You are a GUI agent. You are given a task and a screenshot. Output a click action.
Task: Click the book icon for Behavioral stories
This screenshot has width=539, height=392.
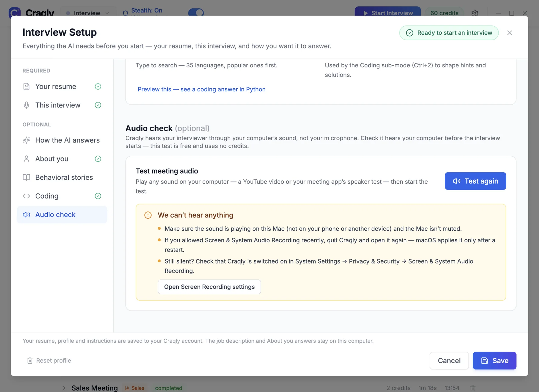(26, 177)
